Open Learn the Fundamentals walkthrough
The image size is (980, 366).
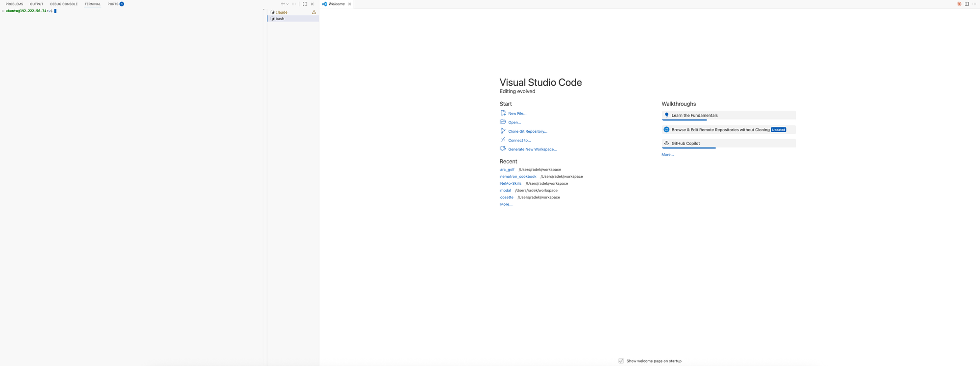pyautogui.click(x=729, y=116)
